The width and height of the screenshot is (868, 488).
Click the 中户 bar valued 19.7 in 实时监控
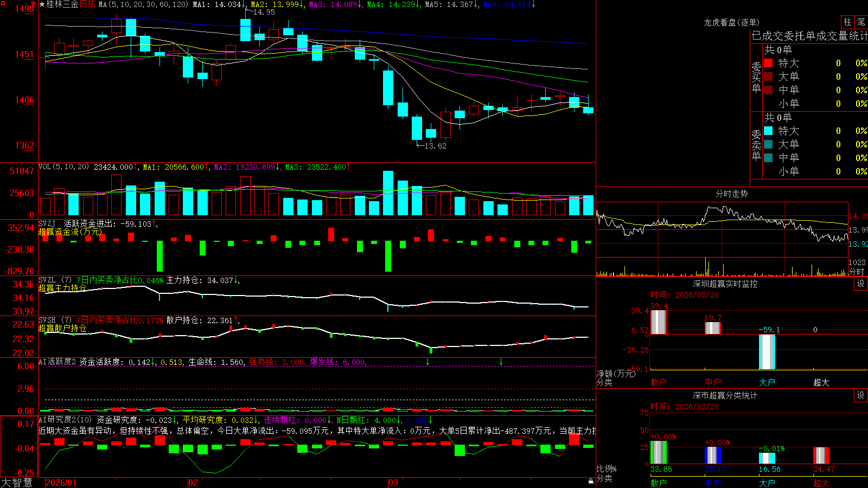tap(712, 328)
